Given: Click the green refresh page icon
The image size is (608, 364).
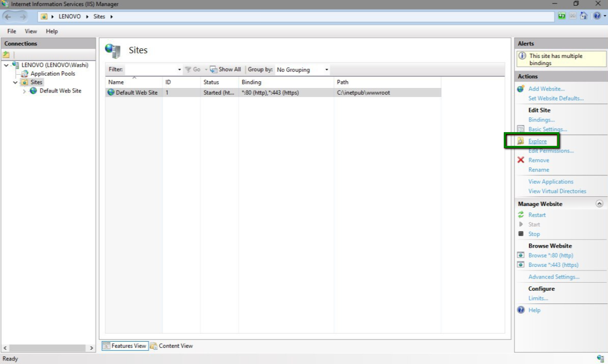Looking at the screenshot, I should coord(561,16).
